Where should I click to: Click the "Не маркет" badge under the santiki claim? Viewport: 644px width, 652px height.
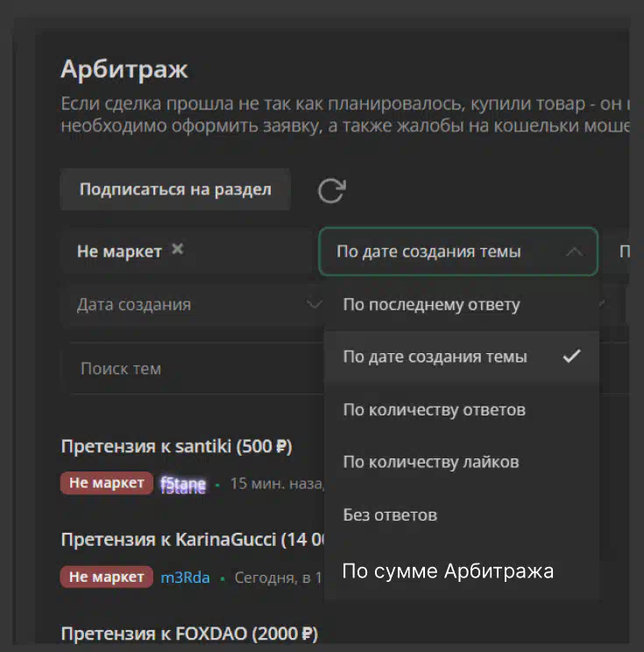106,483
